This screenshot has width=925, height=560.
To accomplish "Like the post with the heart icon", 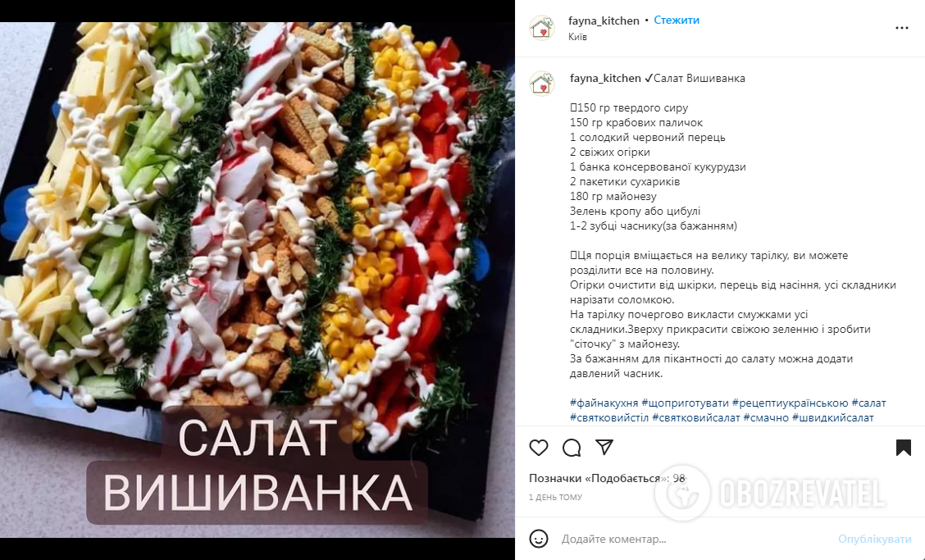I will (539, 448).
